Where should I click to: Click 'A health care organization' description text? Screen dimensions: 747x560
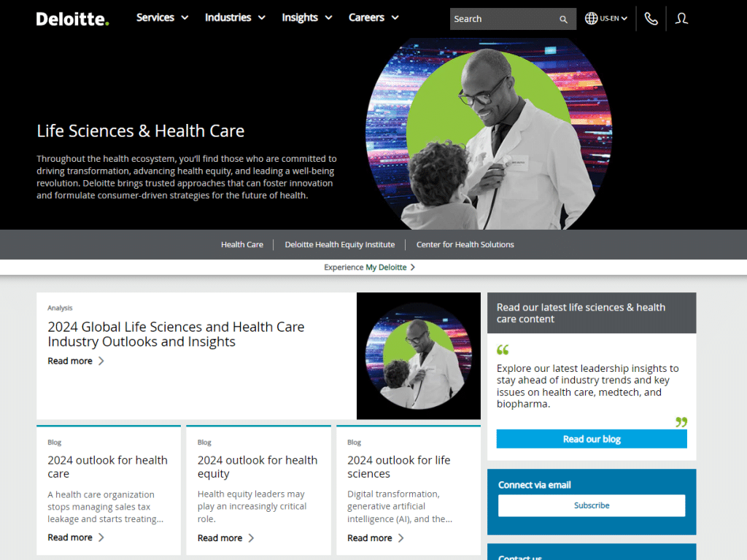(x=105, y=507)
